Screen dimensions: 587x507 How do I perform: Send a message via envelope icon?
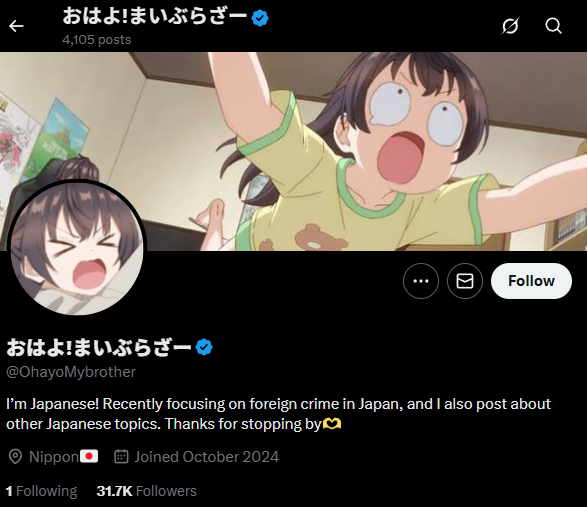[x=465, y=281]
